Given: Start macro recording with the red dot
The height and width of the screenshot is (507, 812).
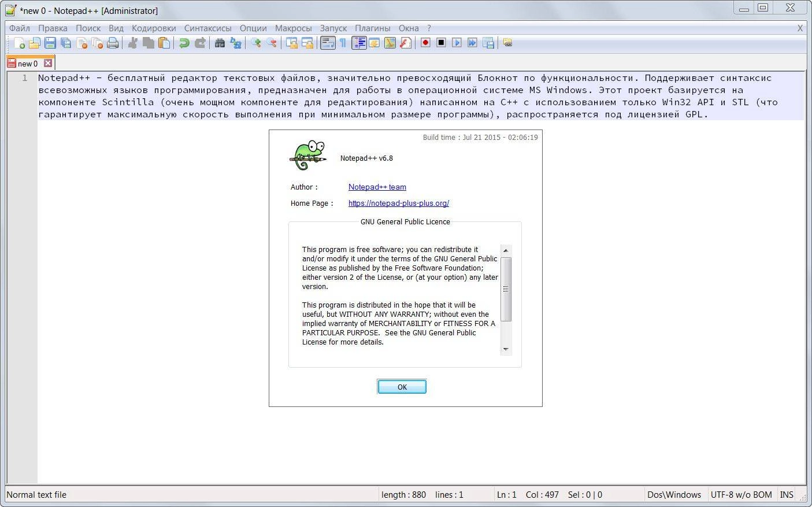Looking at the screenshot, I should tap(425, 43).
